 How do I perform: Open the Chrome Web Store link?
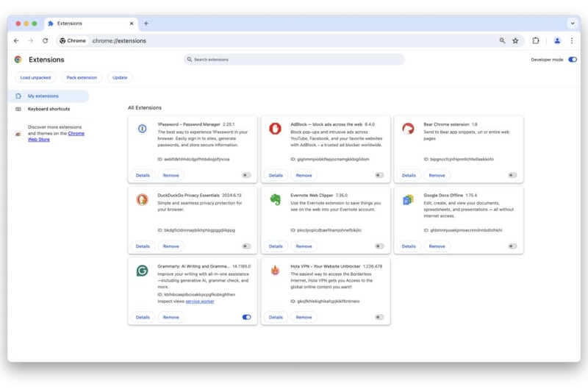pos(57,136)
